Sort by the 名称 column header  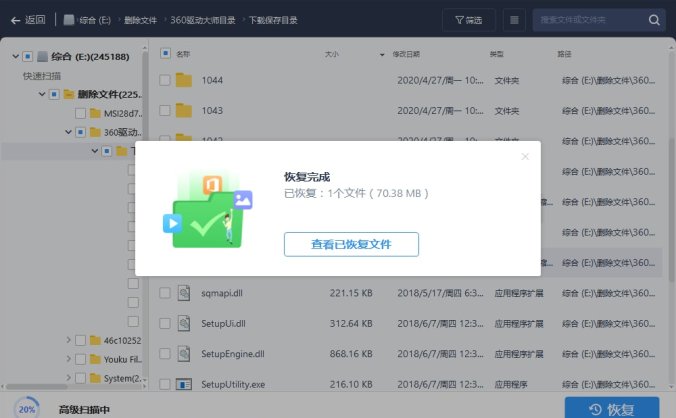point(183,54)
